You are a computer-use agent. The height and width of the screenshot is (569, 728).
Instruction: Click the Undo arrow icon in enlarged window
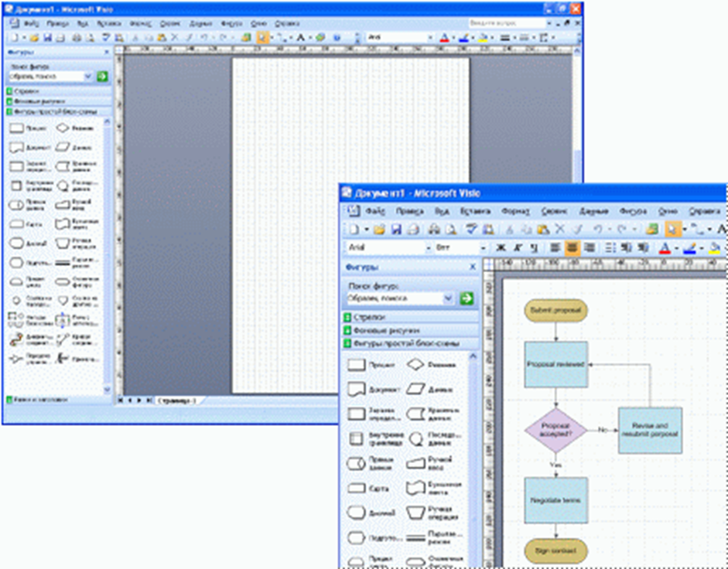click(597, 230)
